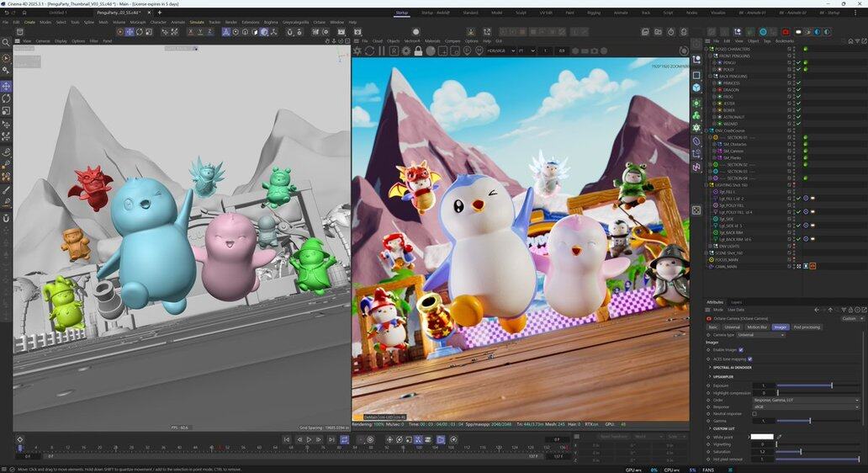
Task: Click the new file plus icon
Action: (160, 12)
